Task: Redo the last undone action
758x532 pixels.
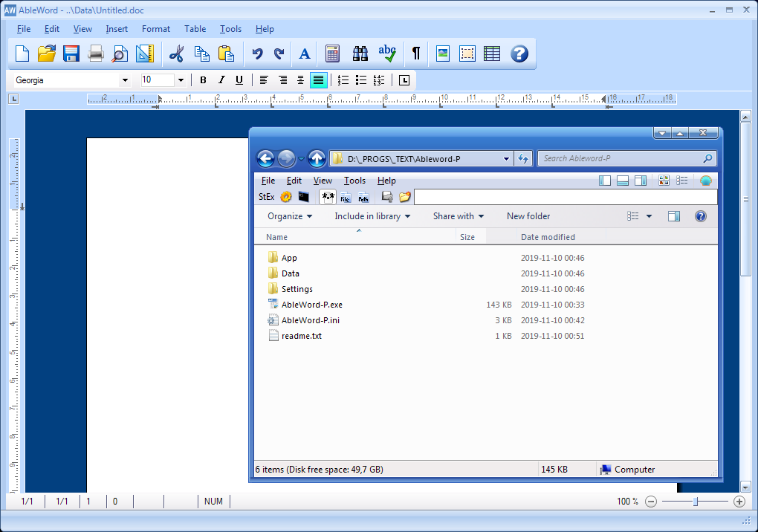Action: pyautogui.click(x=279, y=53)
